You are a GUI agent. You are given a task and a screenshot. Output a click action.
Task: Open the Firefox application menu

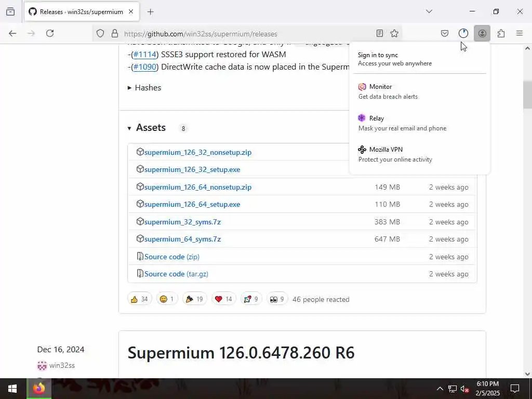[x=520, y=33]
